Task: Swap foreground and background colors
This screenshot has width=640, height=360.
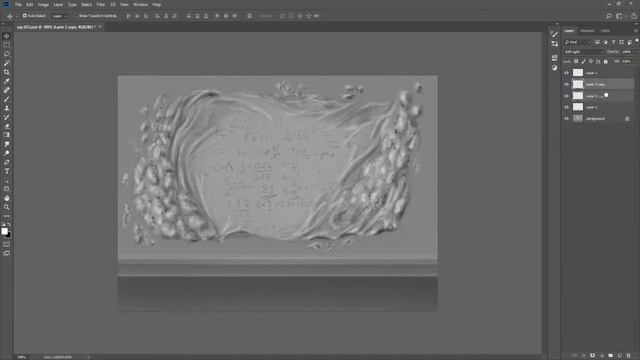Action: (9, 224)
